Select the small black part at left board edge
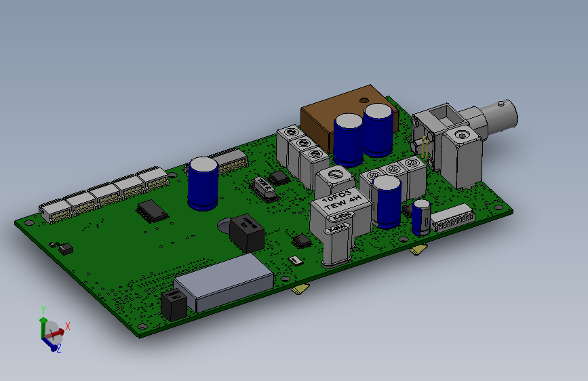Image resolution: width=588 pixels, height=381 pixels. pos(66,249)
